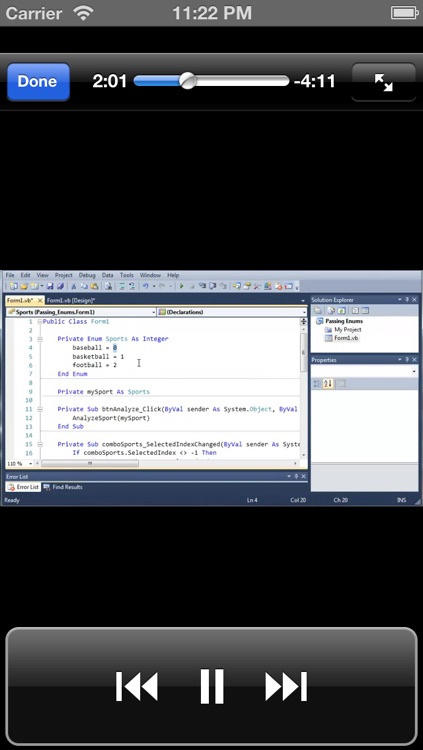423x750 pixels.
Task: Collapse the Public Class Form1 outline
Action: (x=40, y=321)
